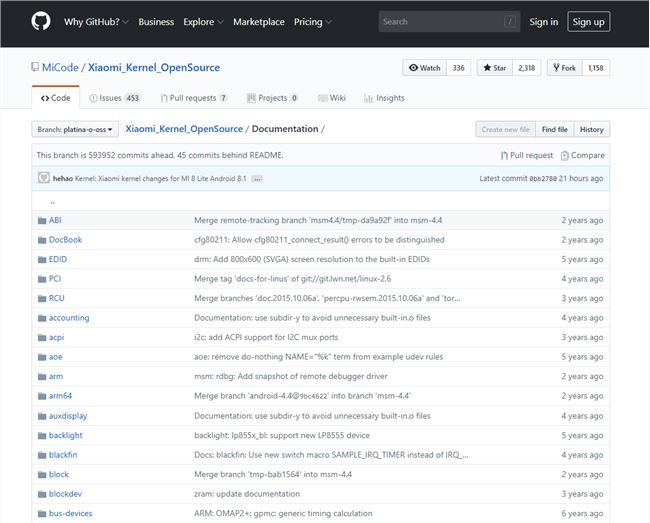Click the Pull request link text
This screenshot has width=650, height=523.
click(x=531, y=155)
